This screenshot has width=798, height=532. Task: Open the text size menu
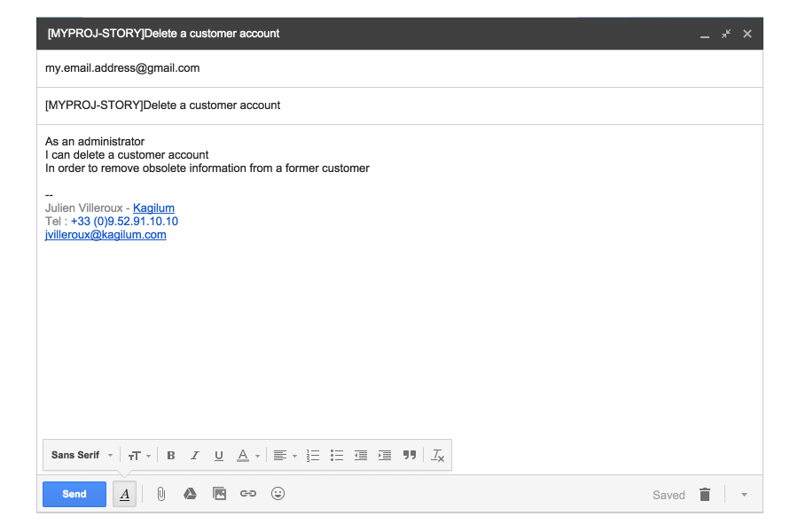pyautogui.click(x=139, y=455)
